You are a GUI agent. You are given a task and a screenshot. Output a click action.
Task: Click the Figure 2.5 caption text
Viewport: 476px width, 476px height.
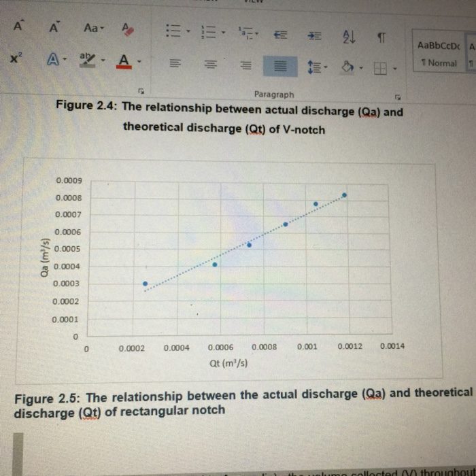(243, 403)
